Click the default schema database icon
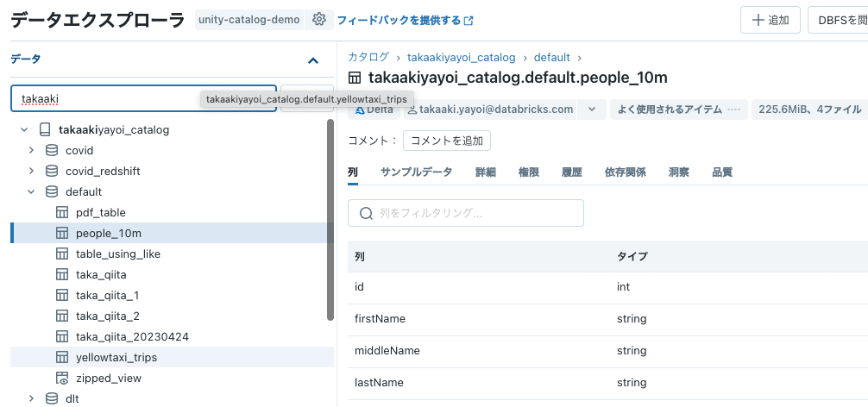The image size is (868, 407). point(52,192)
